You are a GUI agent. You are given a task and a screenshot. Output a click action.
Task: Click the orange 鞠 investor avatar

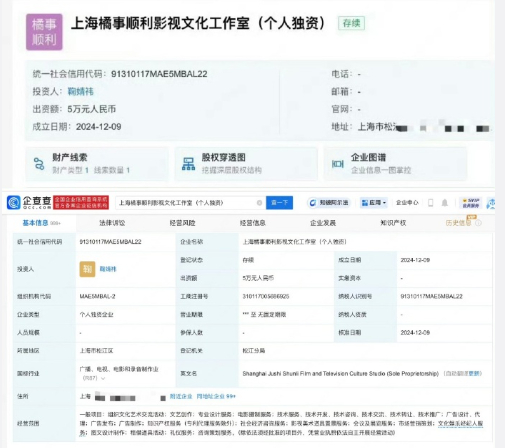tap(87, 269)
